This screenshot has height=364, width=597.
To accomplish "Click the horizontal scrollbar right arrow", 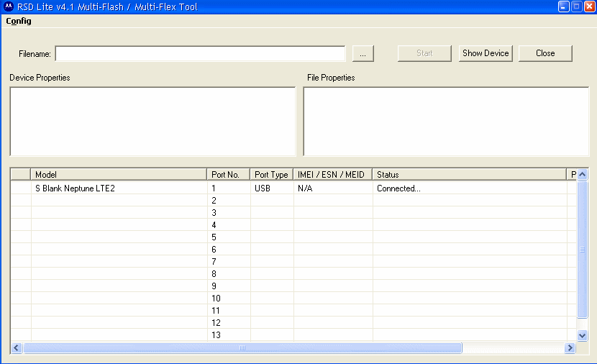I will point(570,347).
